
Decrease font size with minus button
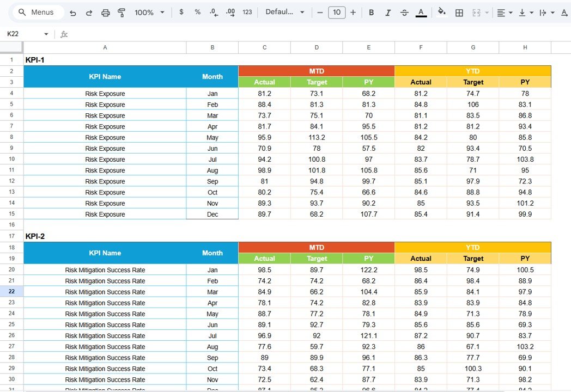320,12
